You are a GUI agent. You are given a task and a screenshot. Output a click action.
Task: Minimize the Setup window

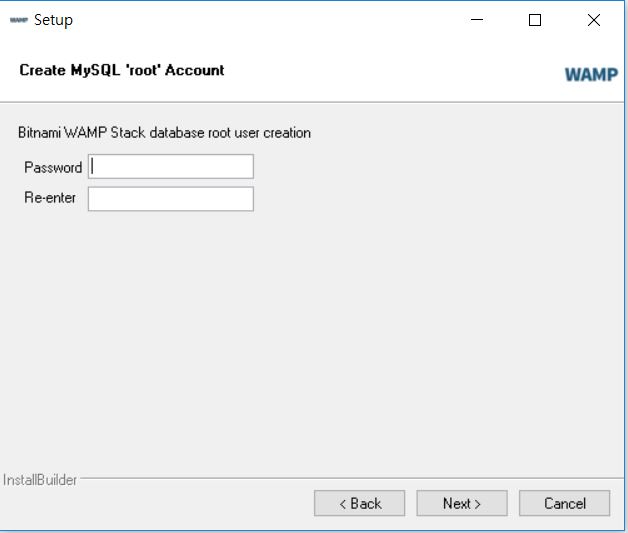point(477,20)
